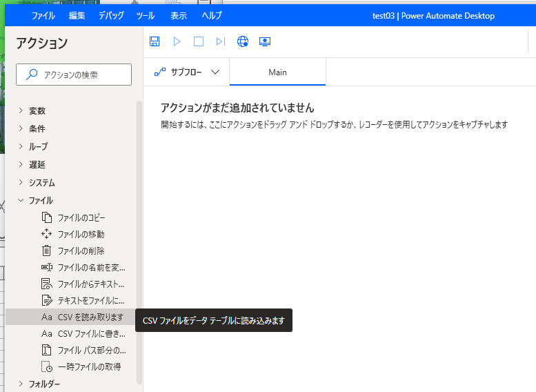Start the desktop recorder monitor icon
536x392 pixels.
click(265, 41)
